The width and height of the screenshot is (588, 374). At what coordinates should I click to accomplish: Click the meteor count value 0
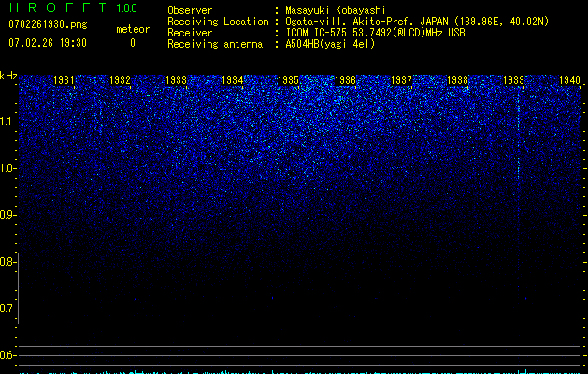(x=133, y=43)
